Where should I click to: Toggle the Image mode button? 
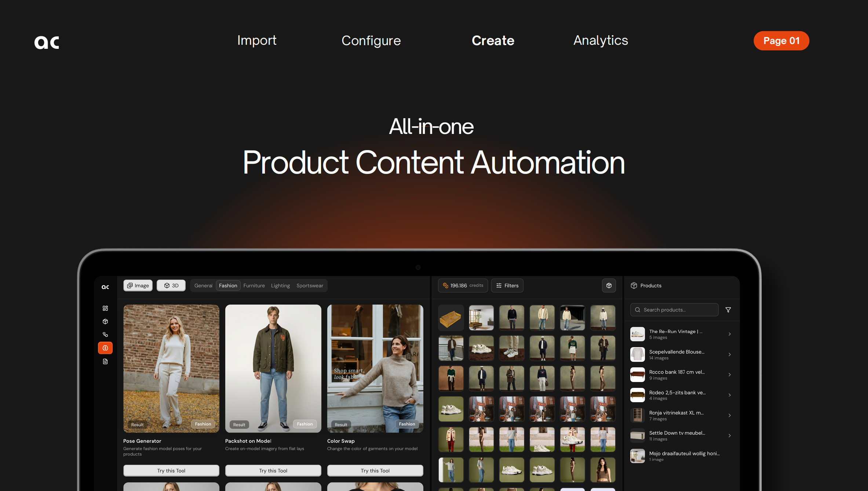coord(138,285)
